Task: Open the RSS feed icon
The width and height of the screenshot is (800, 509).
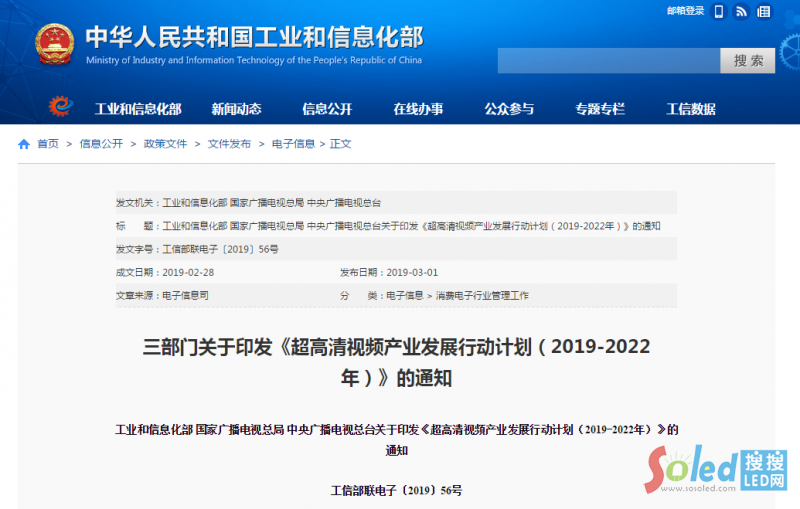Action: 741,12
